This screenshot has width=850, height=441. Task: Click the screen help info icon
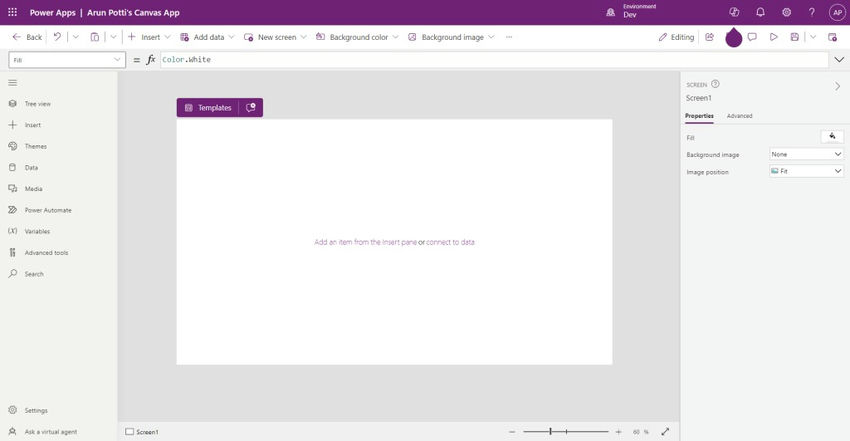click(x=715, y=84)
